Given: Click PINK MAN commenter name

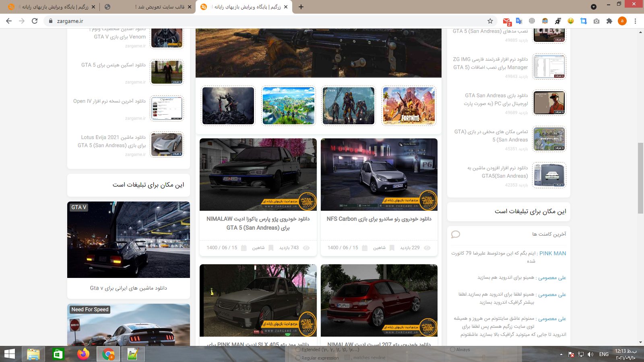Looking at the screenshot, I should [553, 253].
